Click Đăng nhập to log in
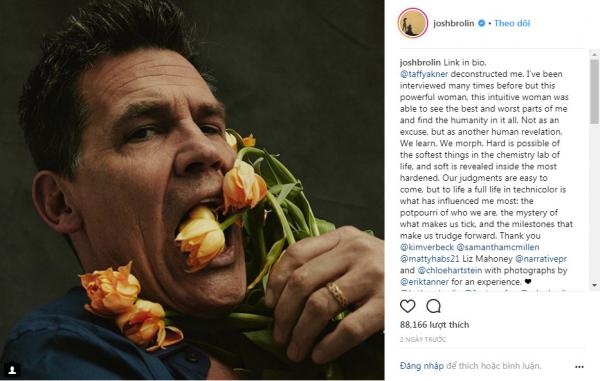The height and width of the screenshot is (381, 600). [x=422, y=366]
